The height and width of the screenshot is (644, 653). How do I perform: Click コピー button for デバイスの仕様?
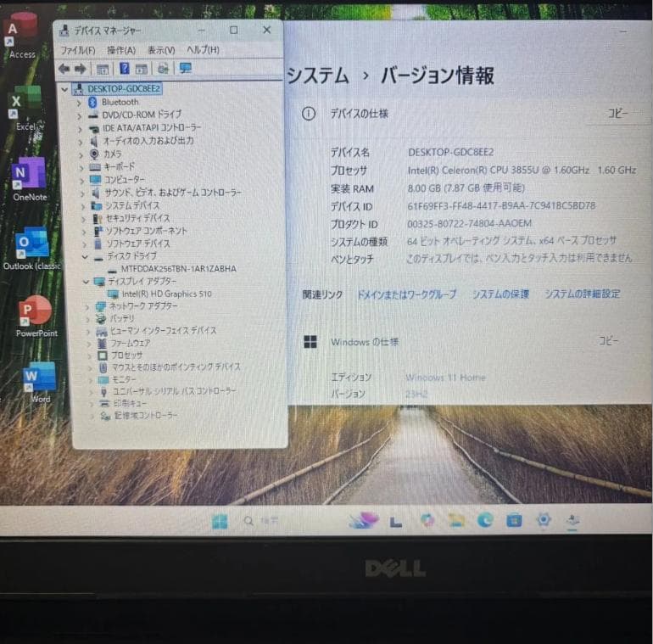point(617,114)
